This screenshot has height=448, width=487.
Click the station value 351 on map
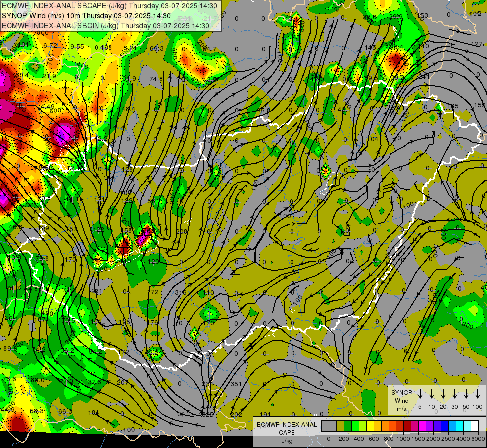(236, 384)
